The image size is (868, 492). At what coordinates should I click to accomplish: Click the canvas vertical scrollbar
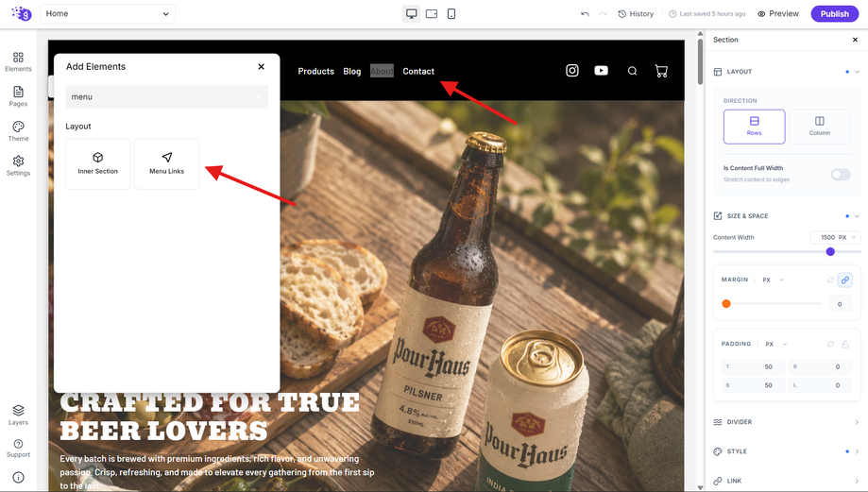[700, 60]
